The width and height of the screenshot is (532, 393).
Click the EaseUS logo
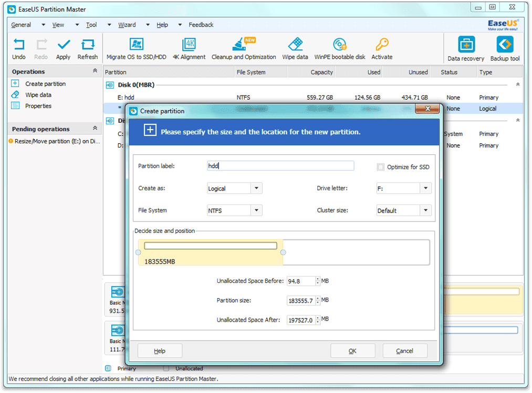coord(503,25)
